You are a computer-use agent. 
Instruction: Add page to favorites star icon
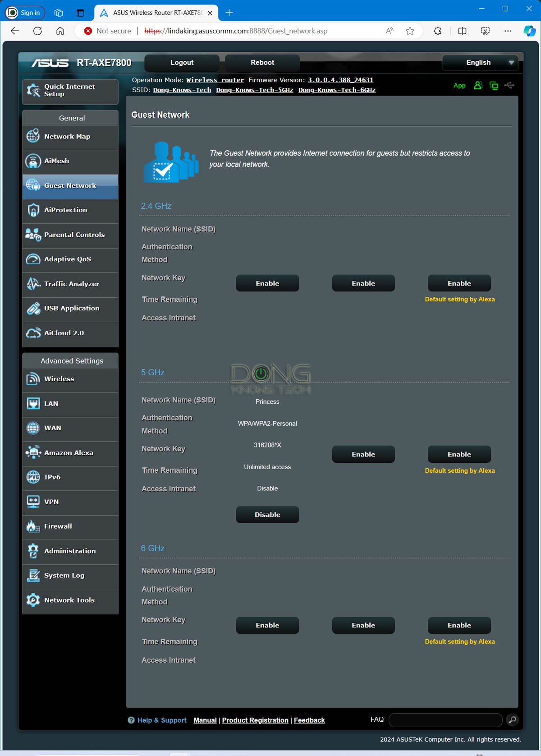(410, 31)
